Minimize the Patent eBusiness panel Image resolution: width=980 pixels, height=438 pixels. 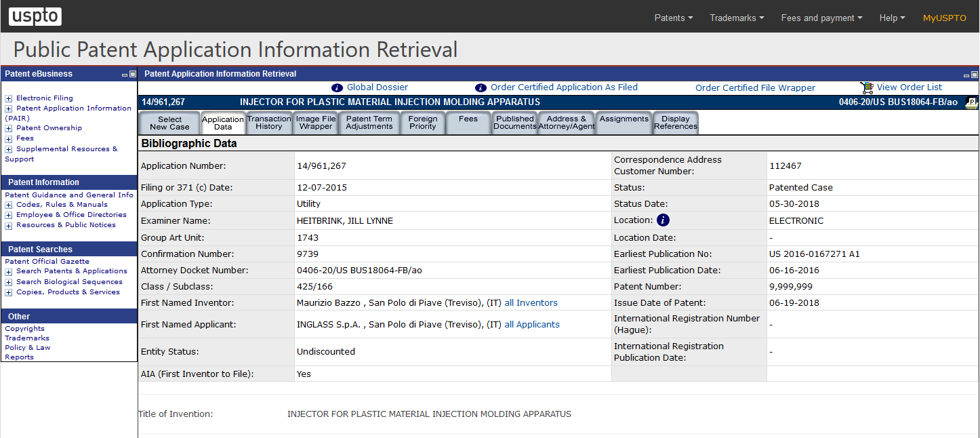(124, 74)
